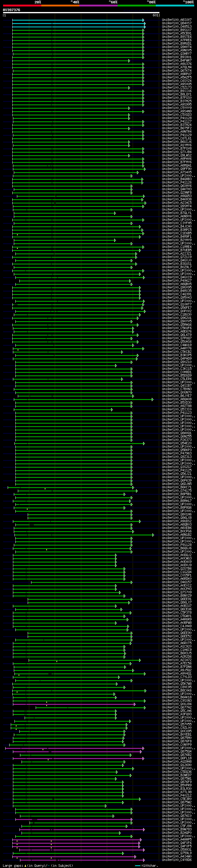Select the label UniRef100_Q86LX8
Viewport: 197px width, 868px height.
click(x=177, y=518)
